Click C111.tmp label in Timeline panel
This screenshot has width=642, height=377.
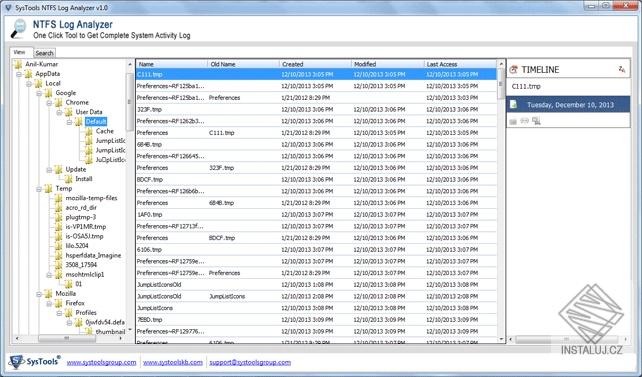(526, 86)
